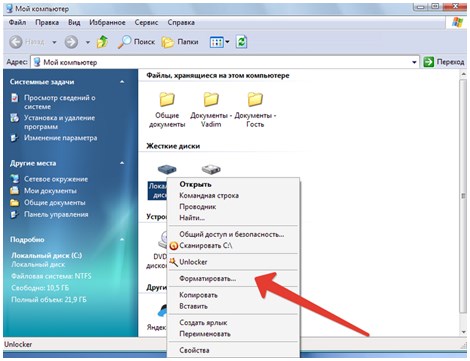Click the folder sync refresh icon
This screenshot has width=470, height=361.
241,42
